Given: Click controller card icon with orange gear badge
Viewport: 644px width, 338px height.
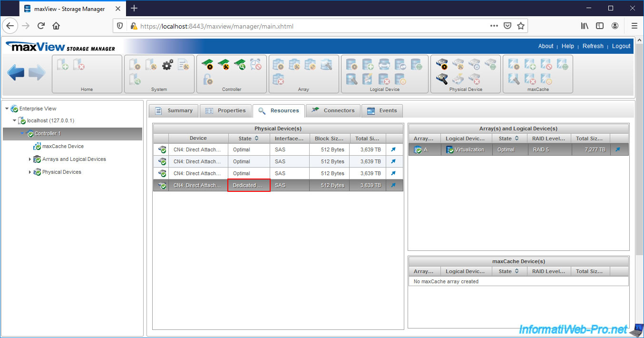Looking at the screenshot, I should [x=207, y=64].
